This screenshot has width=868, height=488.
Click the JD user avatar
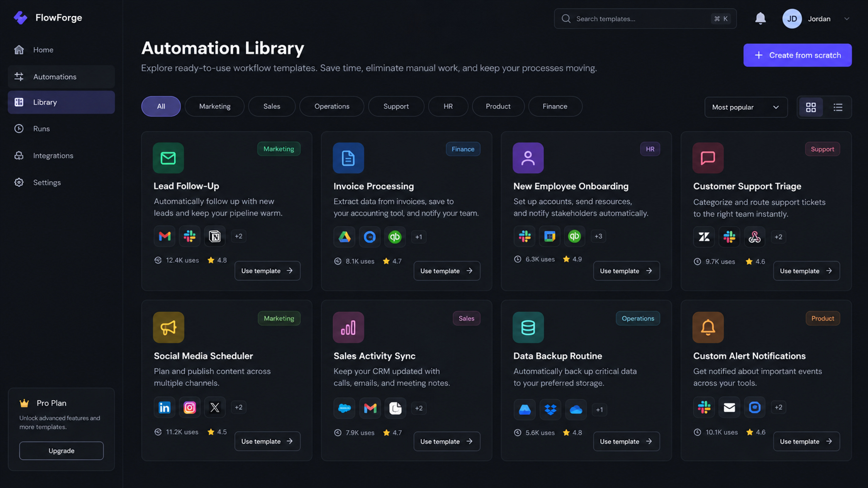792,19
